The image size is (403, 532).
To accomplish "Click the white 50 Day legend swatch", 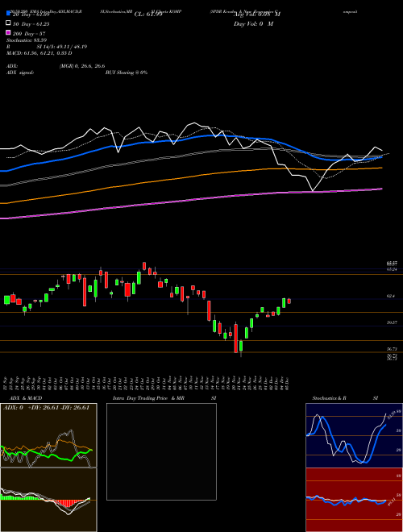I will coord(9,23).
